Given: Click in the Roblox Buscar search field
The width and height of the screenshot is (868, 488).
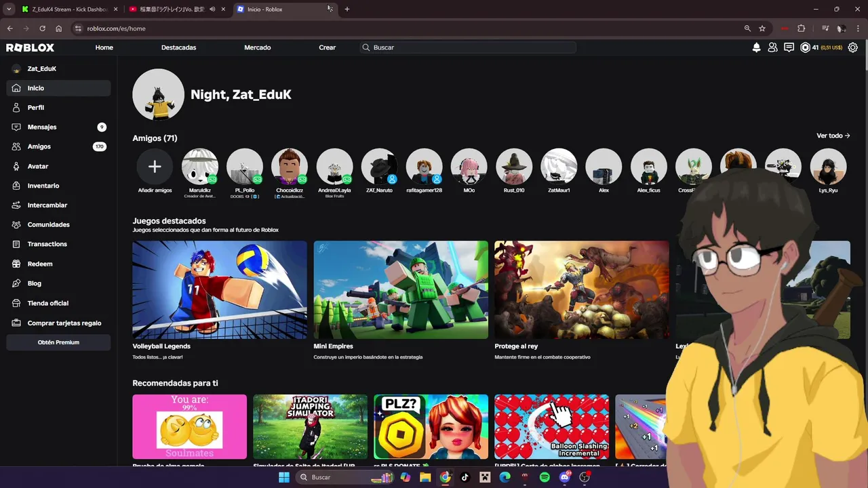Looking at the screenshot, I should (x=468, y=47).
